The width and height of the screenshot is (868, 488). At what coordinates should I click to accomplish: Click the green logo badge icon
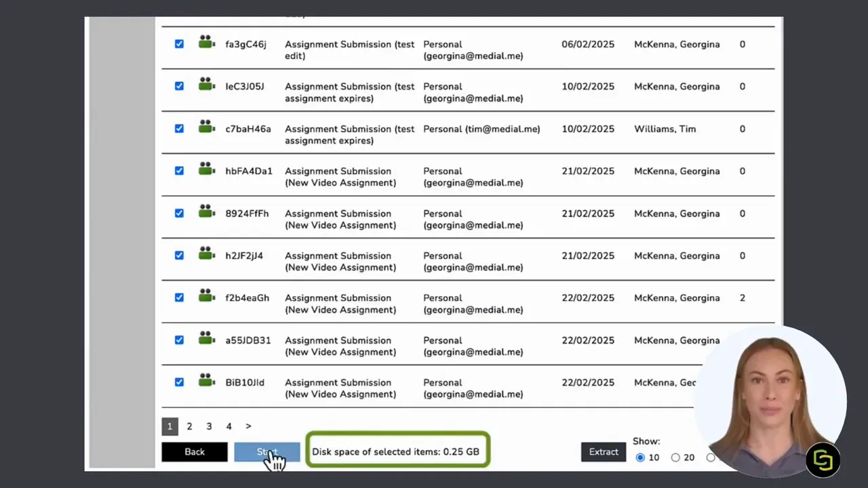(823, 460)
